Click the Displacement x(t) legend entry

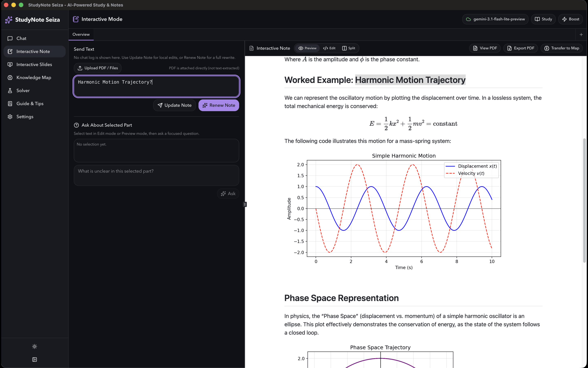[471, 166]
